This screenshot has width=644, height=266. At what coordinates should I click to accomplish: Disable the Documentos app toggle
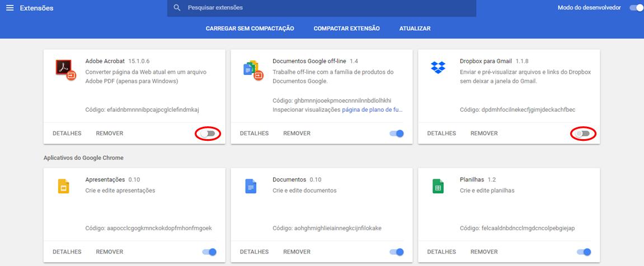397,252
